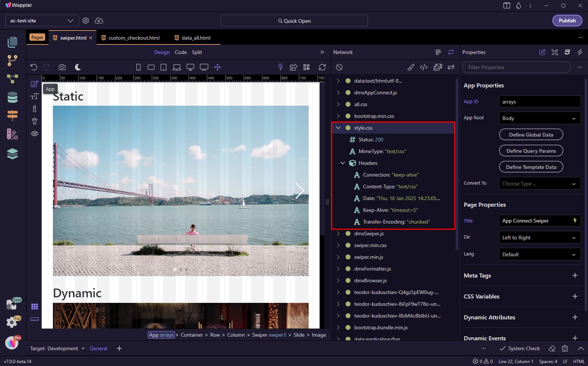Click Define Global Data button
This screenshot has width=588, height=366.
click(531, 135)
